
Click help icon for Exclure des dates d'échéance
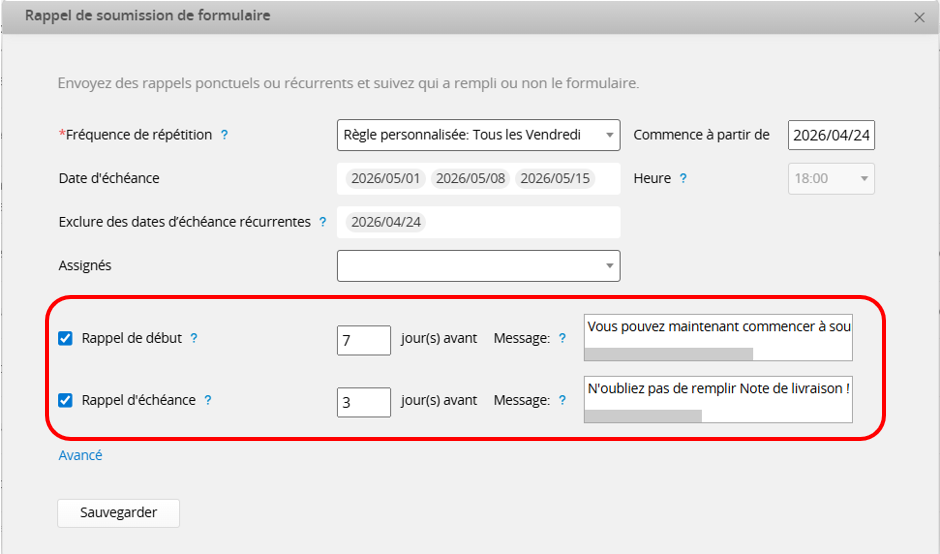tap(322, 222)
